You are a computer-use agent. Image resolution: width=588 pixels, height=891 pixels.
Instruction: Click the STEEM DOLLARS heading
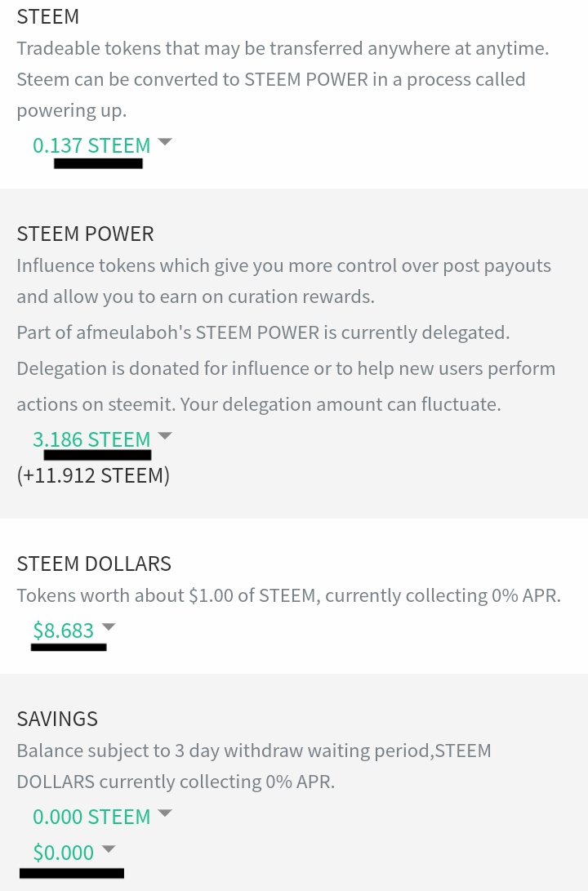[x=94, y=564]
